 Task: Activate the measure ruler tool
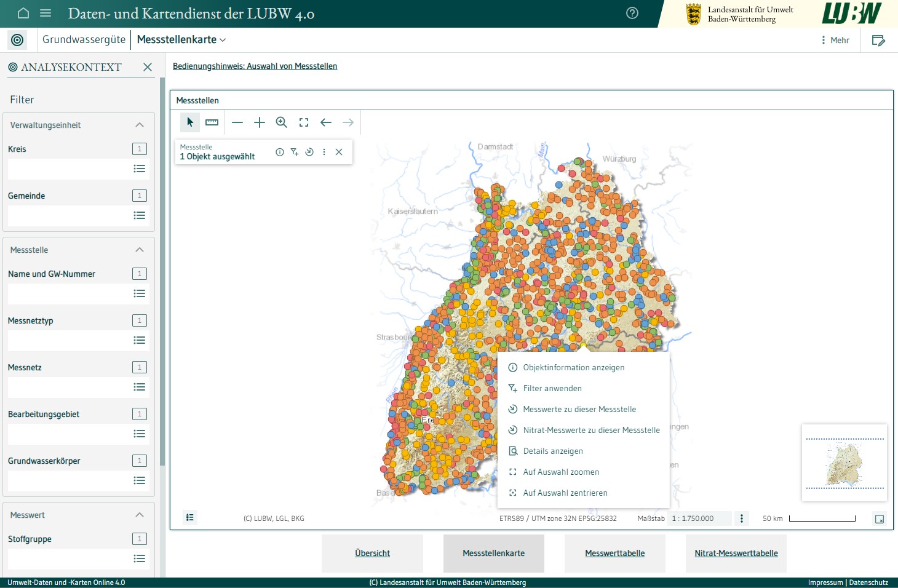[x=212, y=122]
